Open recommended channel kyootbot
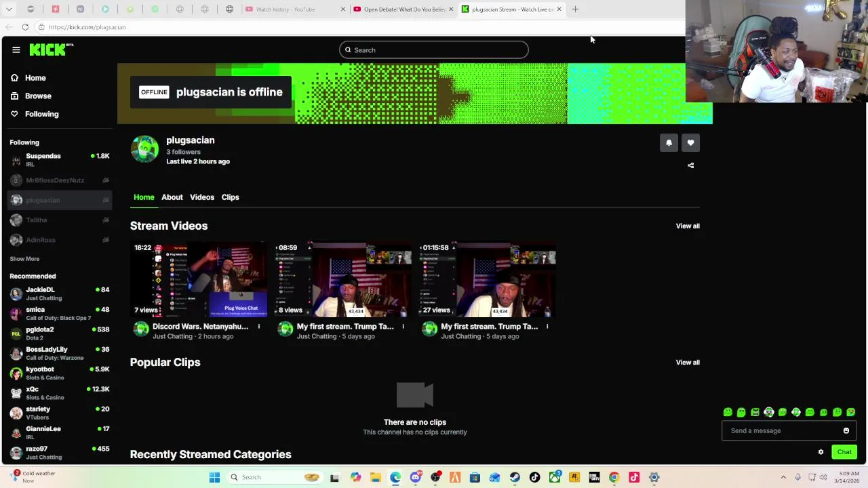Screen dimensions: 868x488 click(60, 373)
